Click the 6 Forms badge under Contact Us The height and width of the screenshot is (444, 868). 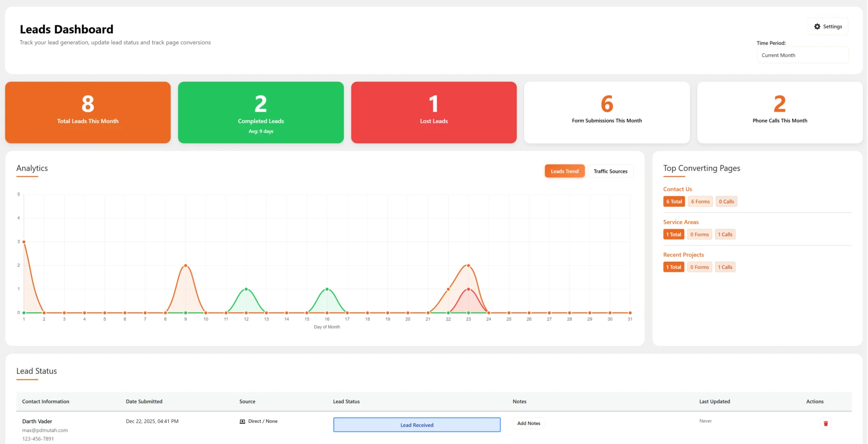pos(700,202)
